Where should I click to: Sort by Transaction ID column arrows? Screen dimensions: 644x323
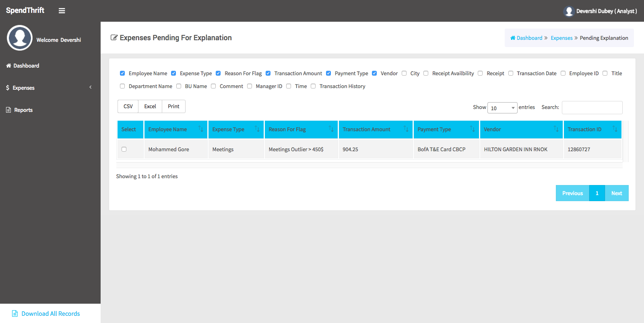(615, 129)
